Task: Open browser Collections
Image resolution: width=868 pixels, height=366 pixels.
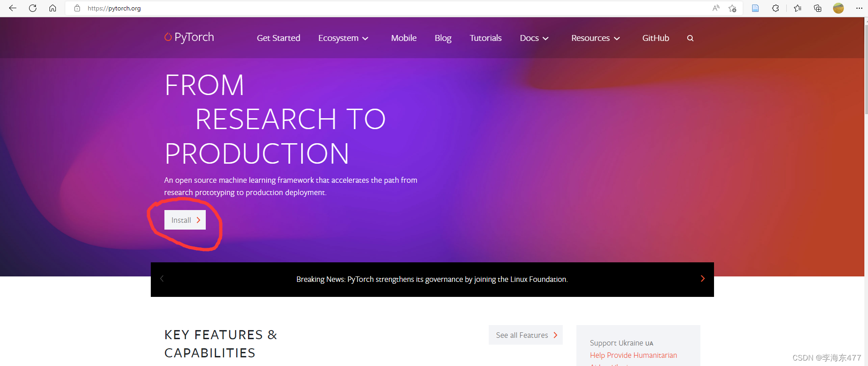Action: pos(818,8)
